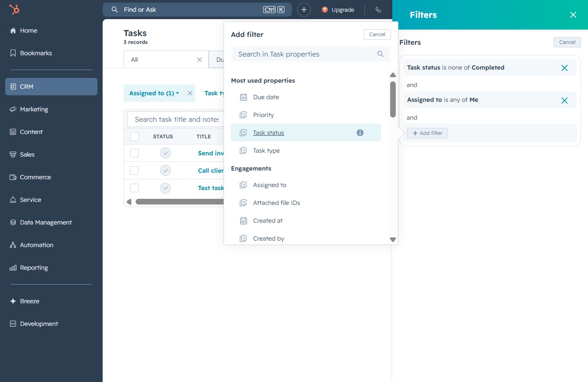Screen dimensions: 588x382
Task: Click the Development code icon
Action: click(x=13, y=324)
